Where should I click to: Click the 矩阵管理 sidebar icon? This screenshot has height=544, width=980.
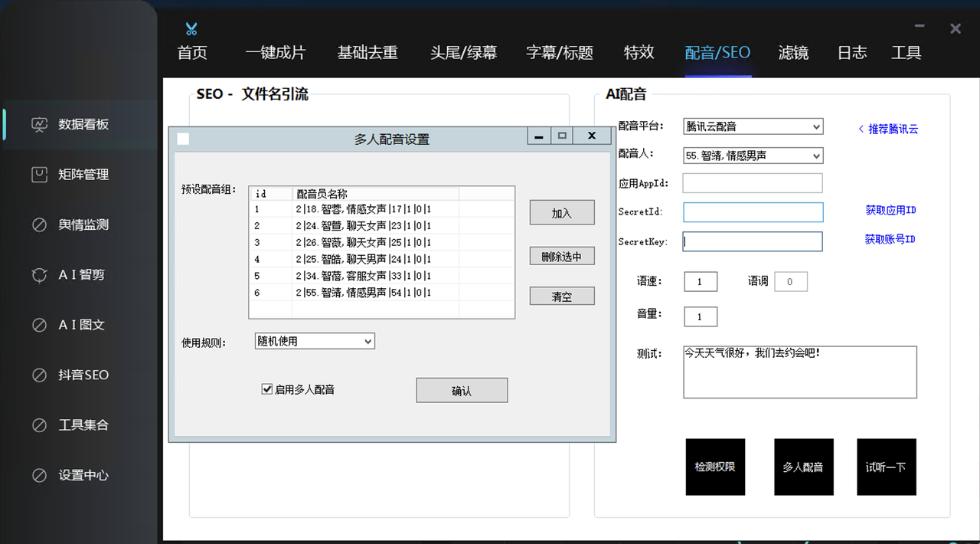pos(40,175)
